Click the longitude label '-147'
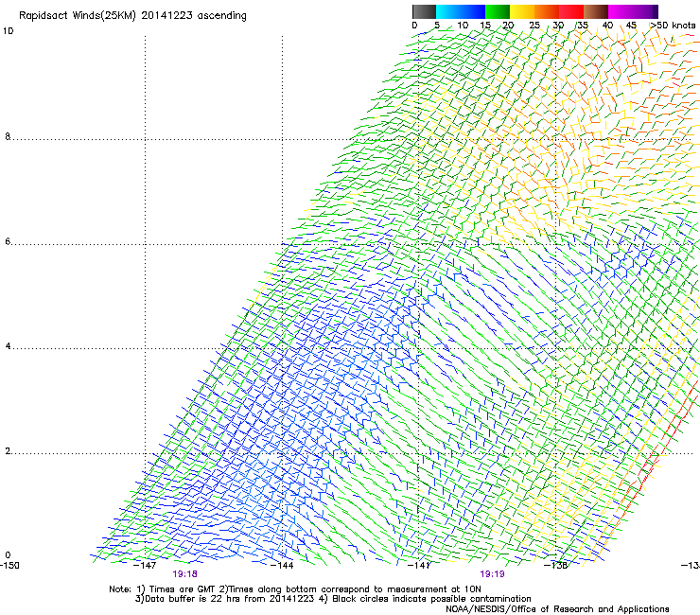The width and height of the screenshot is (700, 615). [x=145, y=565]
